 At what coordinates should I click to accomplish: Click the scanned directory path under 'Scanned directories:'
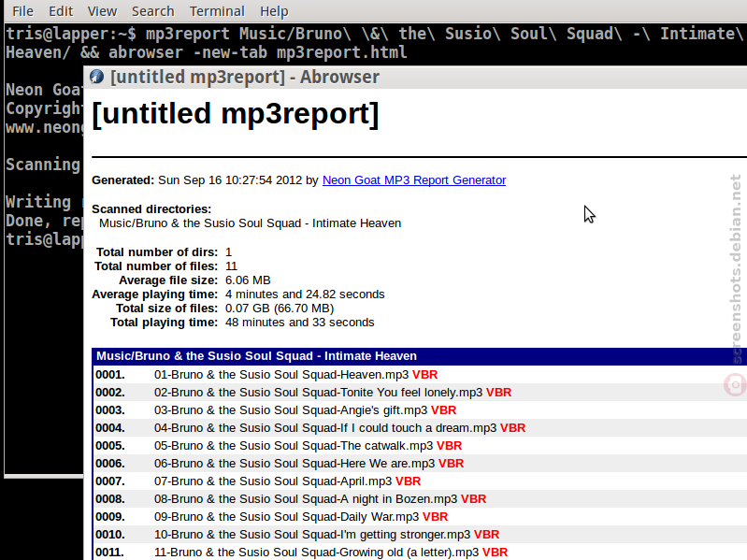click(251, 223)
